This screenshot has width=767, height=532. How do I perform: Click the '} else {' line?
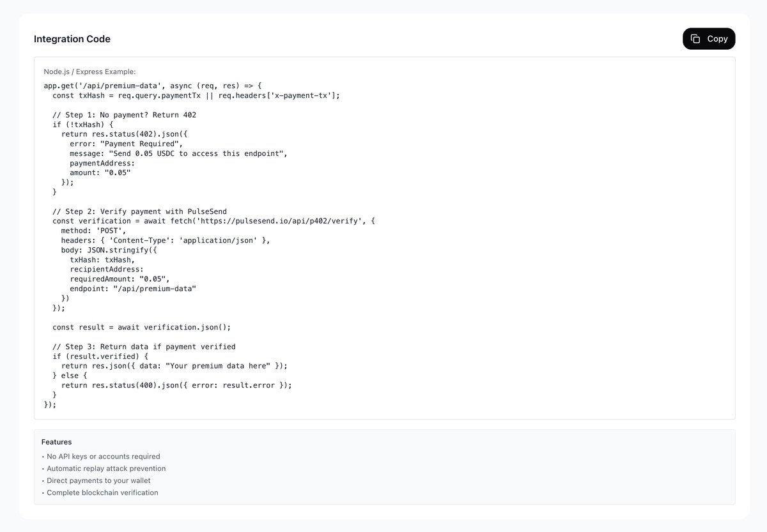click(x=70, y=376)
